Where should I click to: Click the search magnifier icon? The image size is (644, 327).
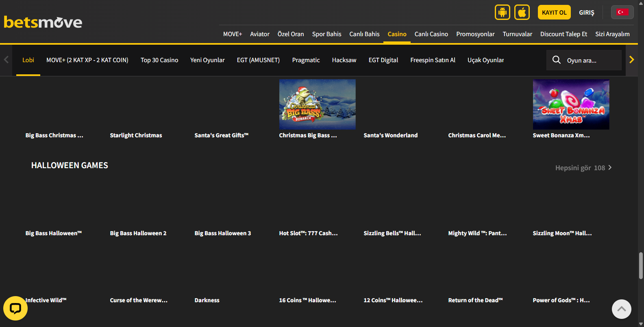(556, 60)
